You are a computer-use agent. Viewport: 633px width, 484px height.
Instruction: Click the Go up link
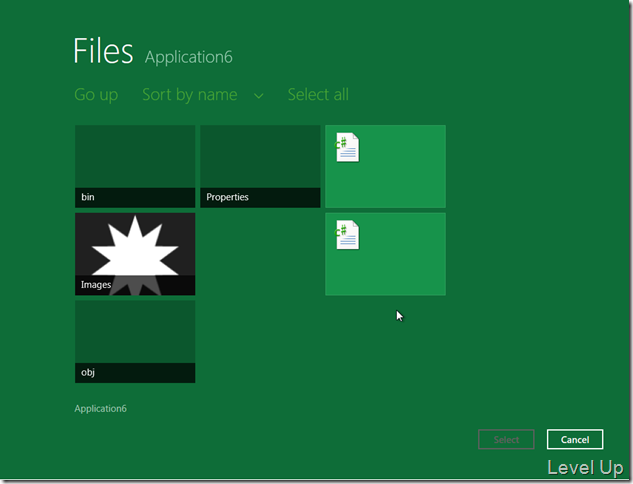96,95
